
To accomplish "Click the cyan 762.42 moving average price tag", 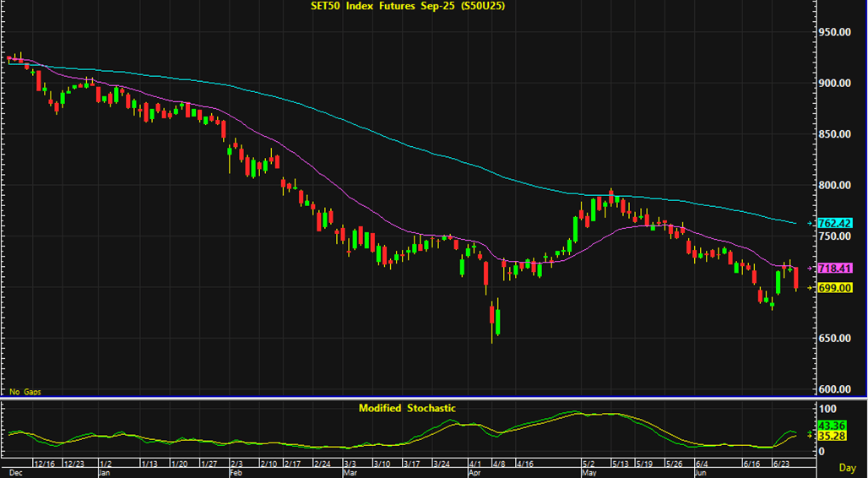I will point(836,224).
